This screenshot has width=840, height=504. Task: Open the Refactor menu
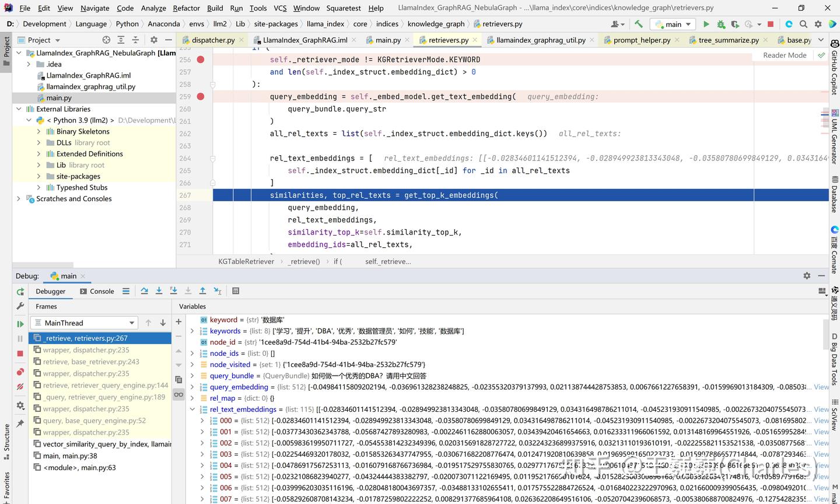[186, 8]
